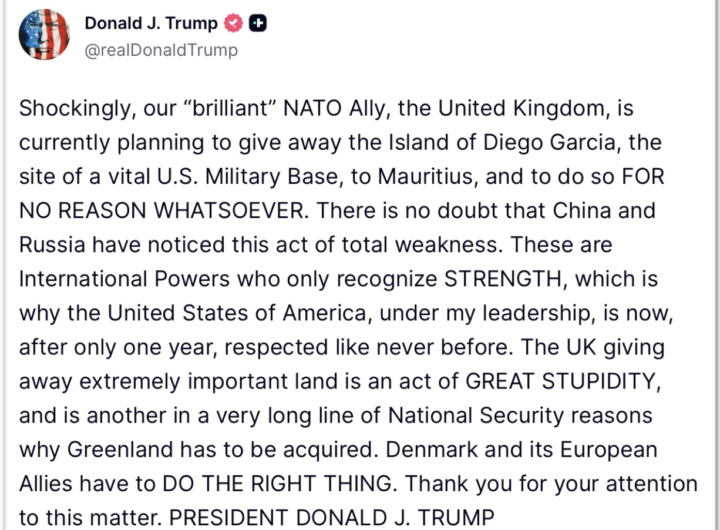Open the @realDonaldTrump handle link
Image resolution: width=720 pixels, height=530 pixels.
click(x=161, y=50)
